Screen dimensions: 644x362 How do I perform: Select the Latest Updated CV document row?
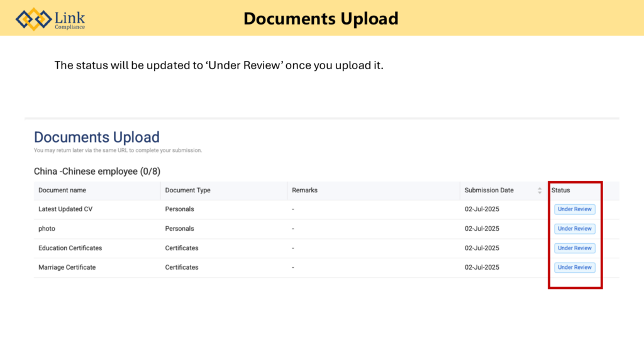pyautogui.click(x=65, y=209)
